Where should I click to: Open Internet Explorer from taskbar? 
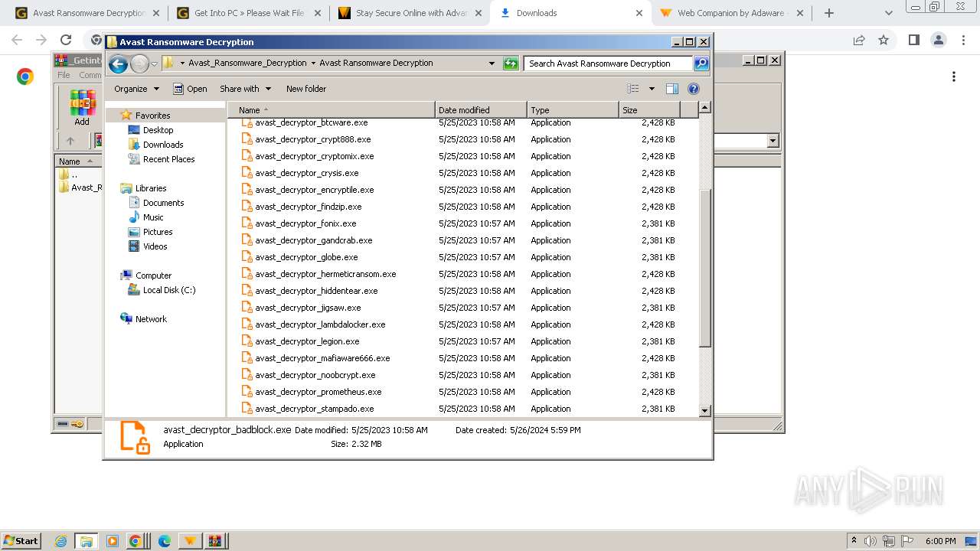(x=60, y=541)
